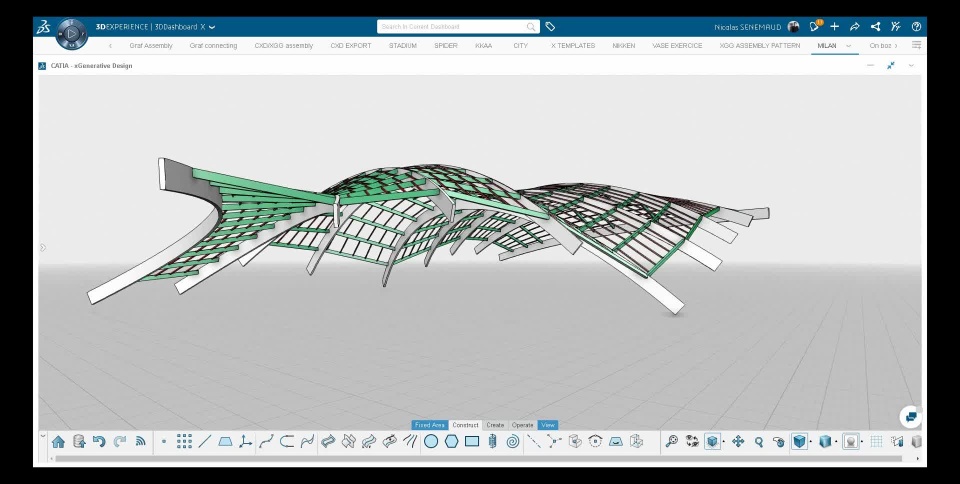Toggle the grid display icon
This screenshot has height=484, width=960.
(876, 441)
